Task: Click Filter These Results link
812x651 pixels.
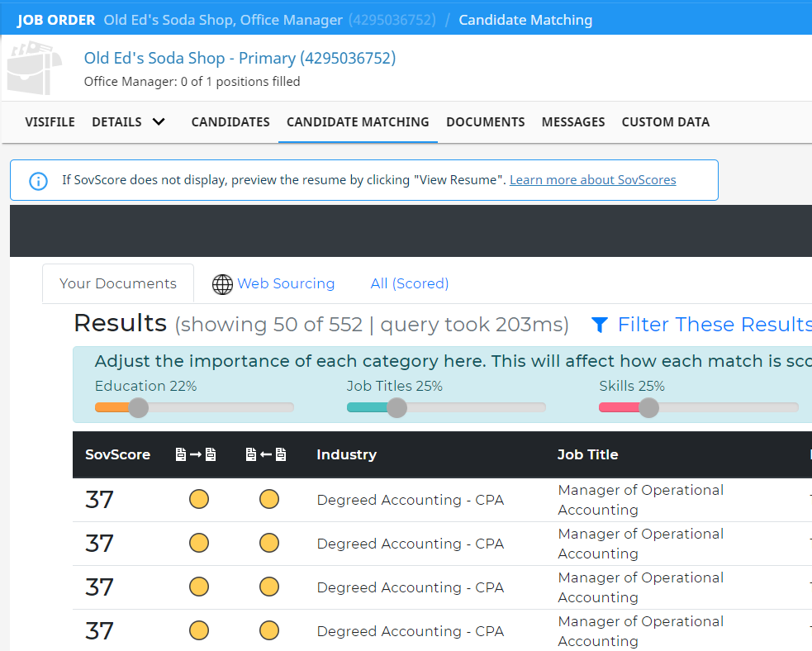Action: tap(715, 325)
